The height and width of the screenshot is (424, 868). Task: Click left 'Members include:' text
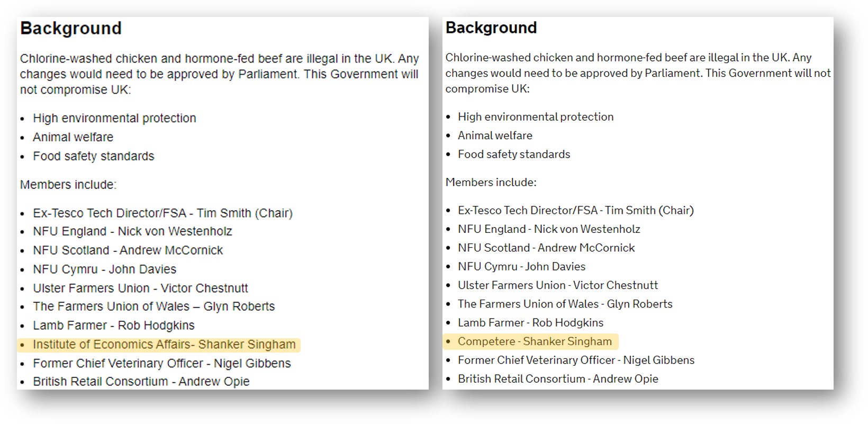(68, 185)
